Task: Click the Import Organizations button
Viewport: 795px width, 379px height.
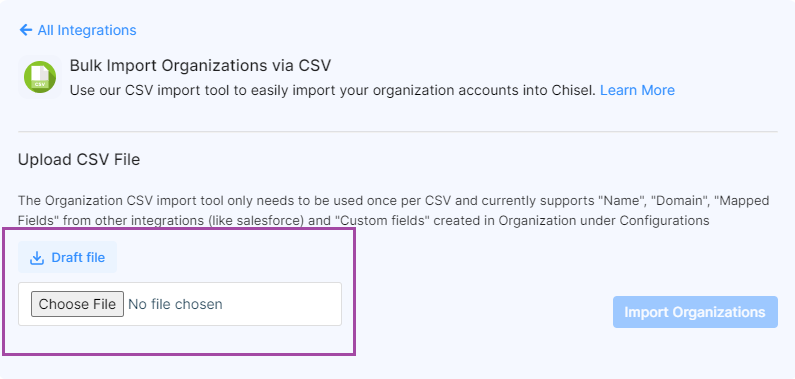Action: pos(695,312)
